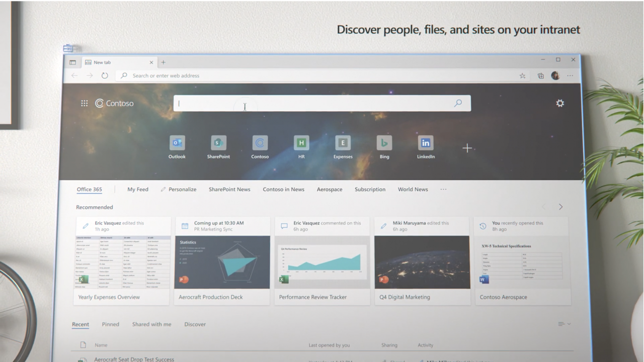Open the user profile avatar
This screenshot has width=644, height=362.
coord(555,75)
